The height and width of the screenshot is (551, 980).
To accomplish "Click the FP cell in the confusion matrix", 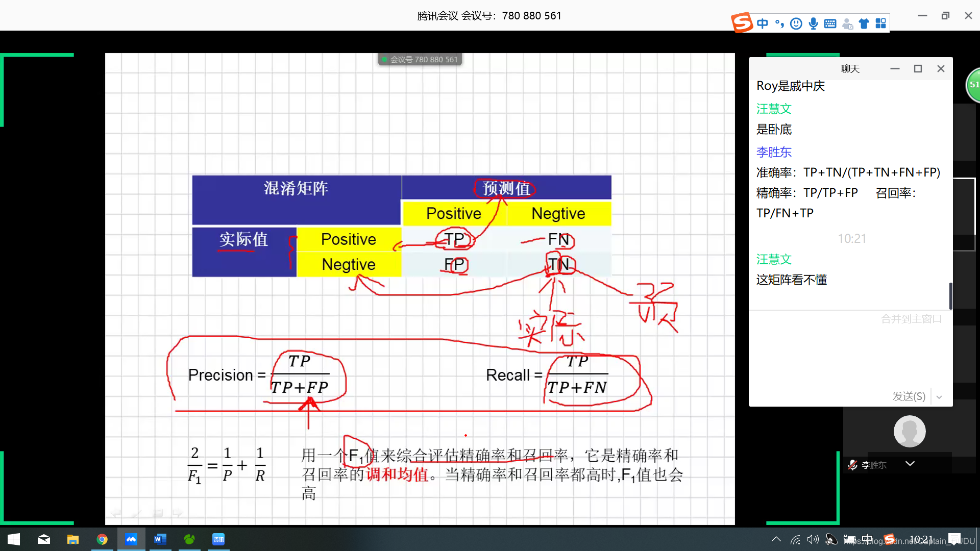I will [454, 264].
